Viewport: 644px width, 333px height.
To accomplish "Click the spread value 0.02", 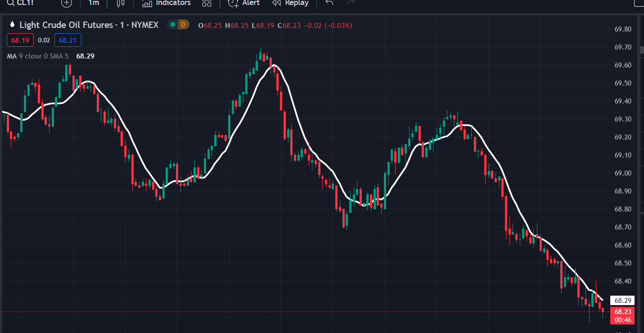I will coord(44,40).
